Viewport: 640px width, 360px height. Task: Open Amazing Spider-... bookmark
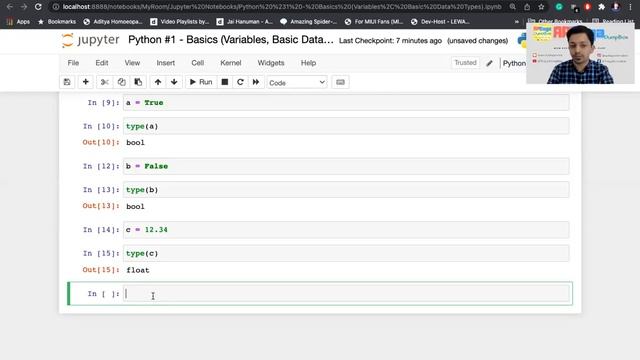[x=308, y=22]
